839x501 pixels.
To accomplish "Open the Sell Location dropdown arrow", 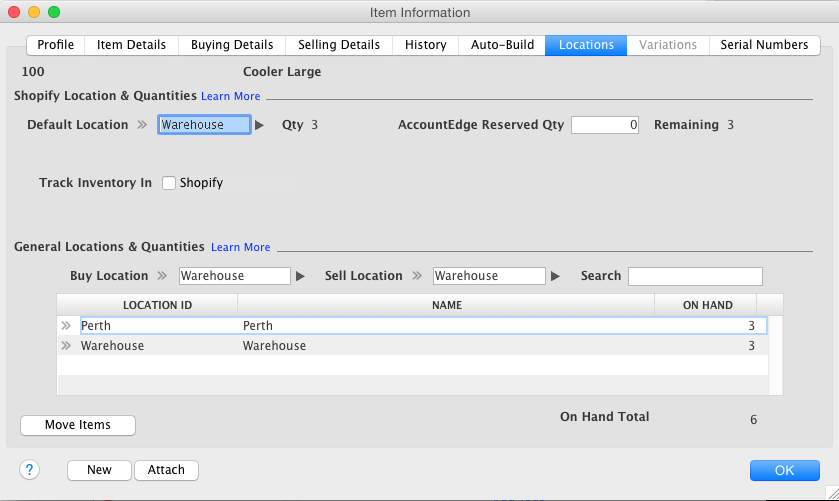I will pos(555,276).
